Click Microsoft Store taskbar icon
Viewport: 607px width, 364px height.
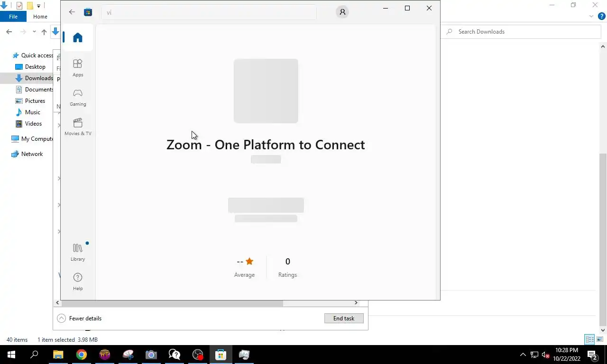(221, 355)
